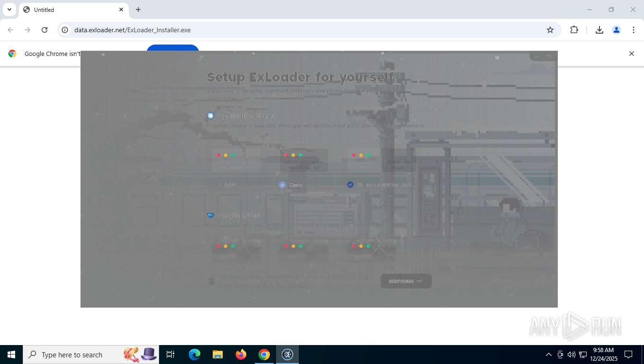This screenshot has width=644, height=364.
Task: Open volume control in tray
Action: coord(572,355)
